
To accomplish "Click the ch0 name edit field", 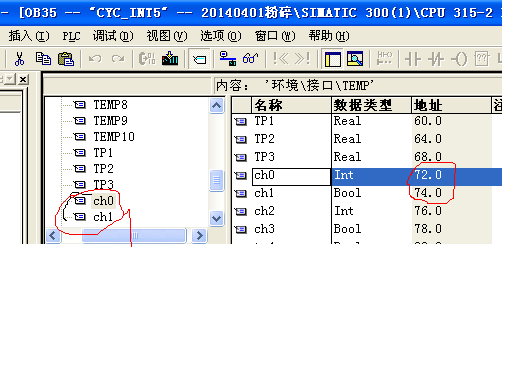I will [291, 177].
